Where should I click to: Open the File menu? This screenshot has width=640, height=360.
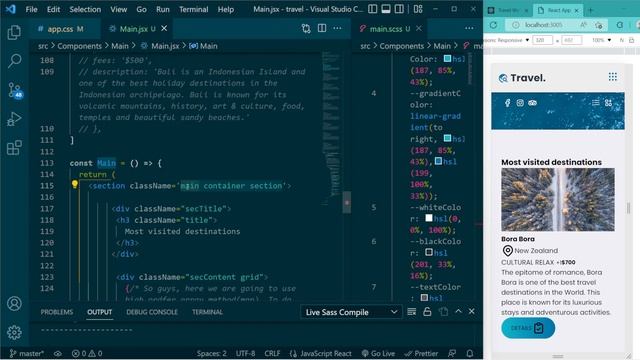31,9
